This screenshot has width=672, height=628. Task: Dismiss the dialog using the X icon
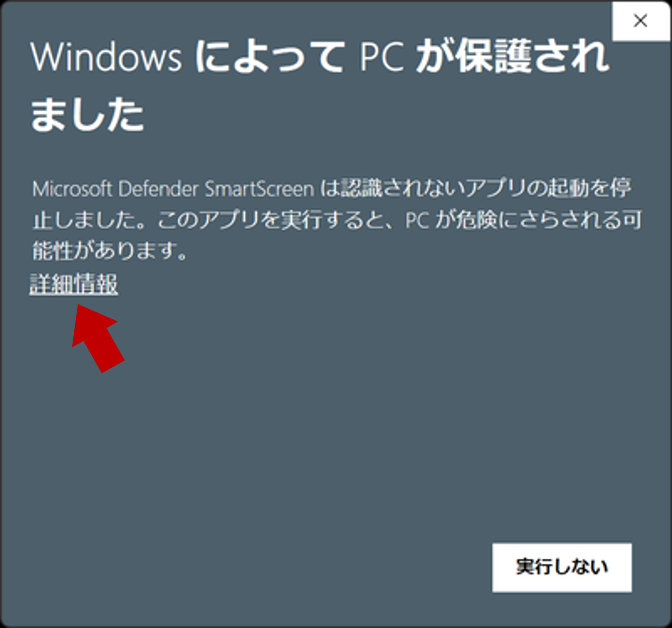tap(641, 21)
